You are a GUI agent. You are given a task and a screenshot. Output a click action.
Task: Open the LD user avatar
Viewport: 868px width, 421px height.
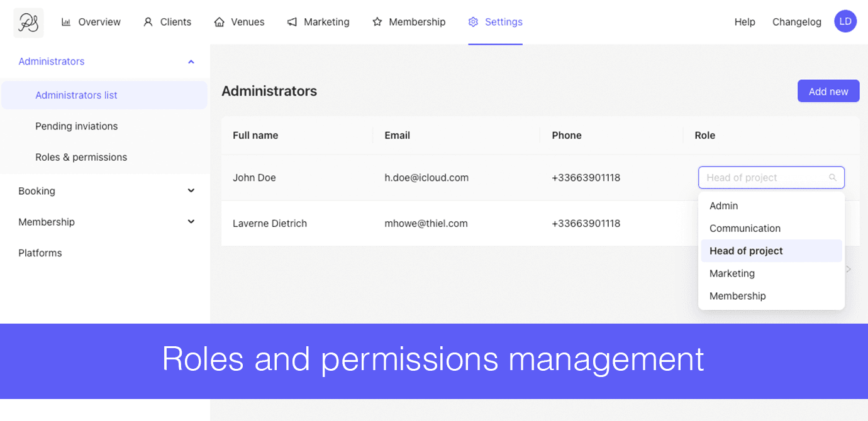tap(845, 21)
